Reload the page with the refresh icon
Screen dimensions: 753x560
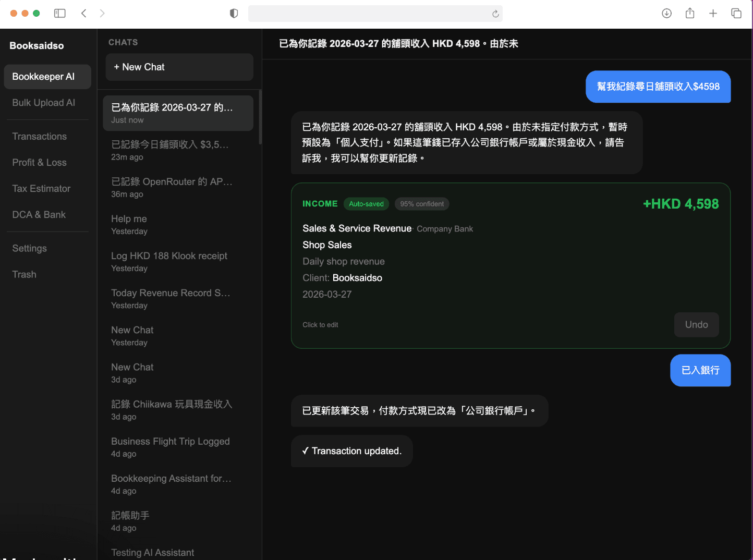(x=494, y=14)
